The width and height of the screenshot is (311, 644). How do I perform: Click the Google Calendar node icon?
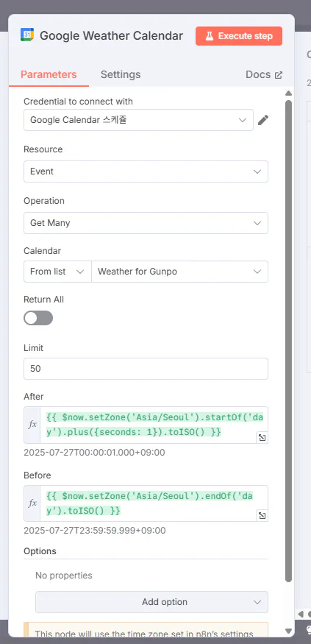point(27,35)
